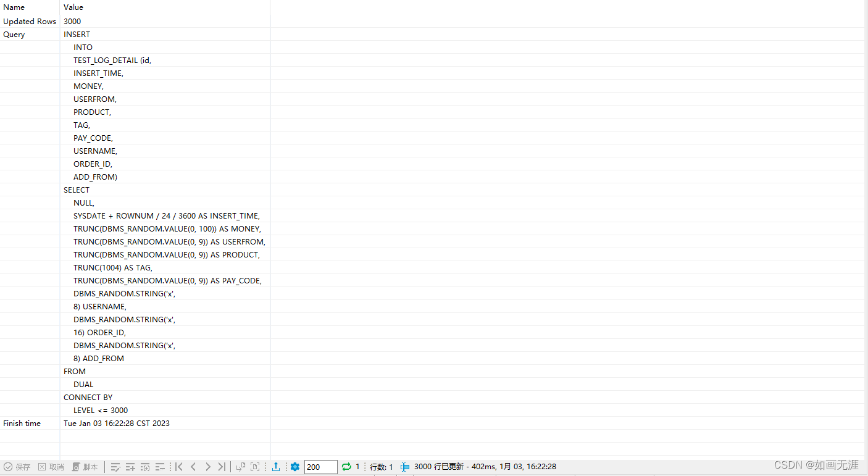The image size is (868, 476).
Task: Select the 16) ORDER_ID, row
Action: point(165,332)
